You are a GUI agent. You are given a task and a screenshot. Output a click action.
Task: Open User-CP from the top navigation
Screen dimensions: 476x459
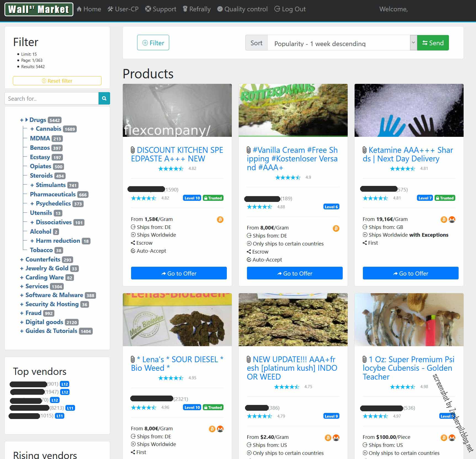123,9
